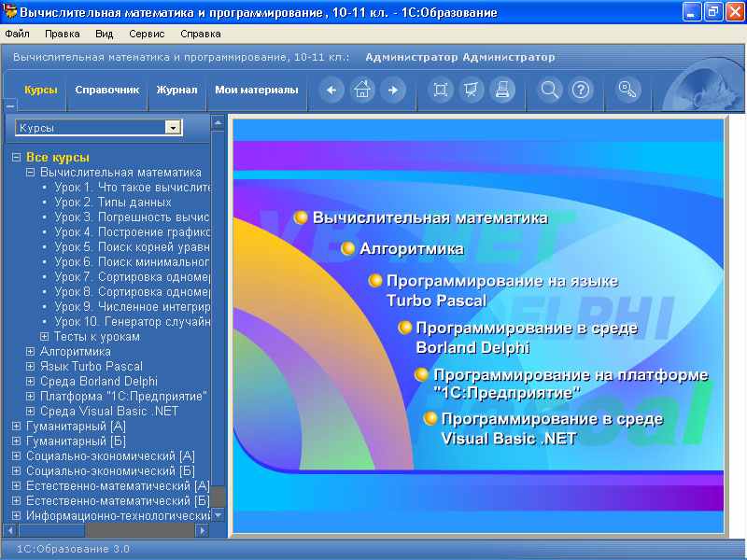Viewport: 747px width, 560px height.
Task: Select Социально-экономический [Б] item
Action: tap(110, 471)
